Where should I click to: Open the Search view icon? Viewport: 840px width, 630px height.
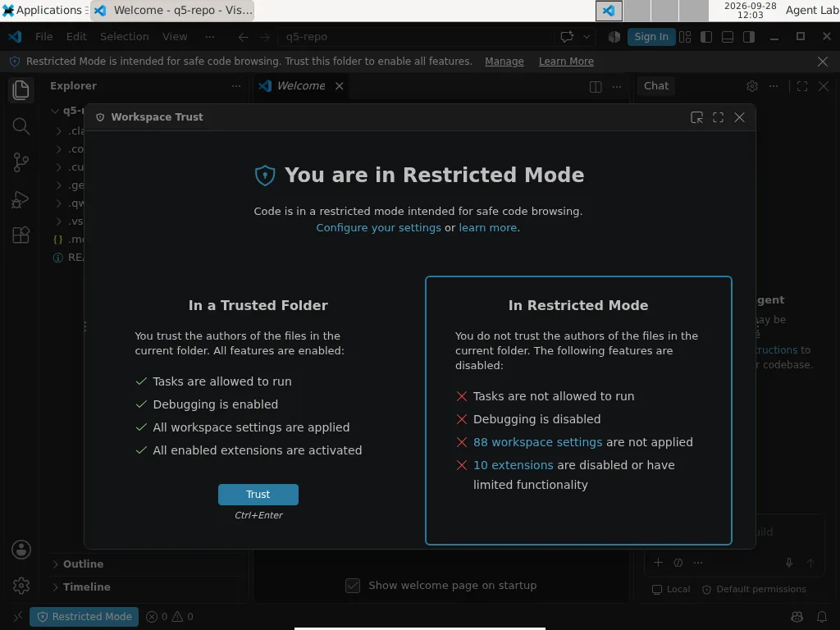point(21,126)
